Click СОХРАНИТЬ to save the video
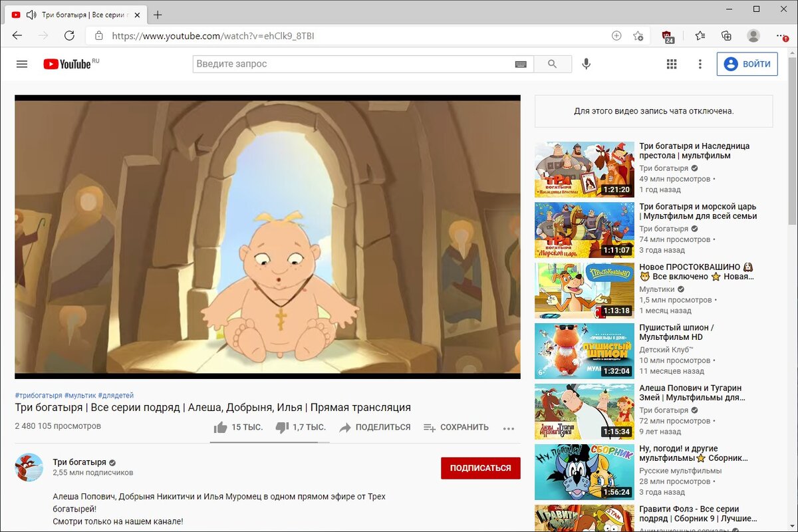 click(456, 428)
